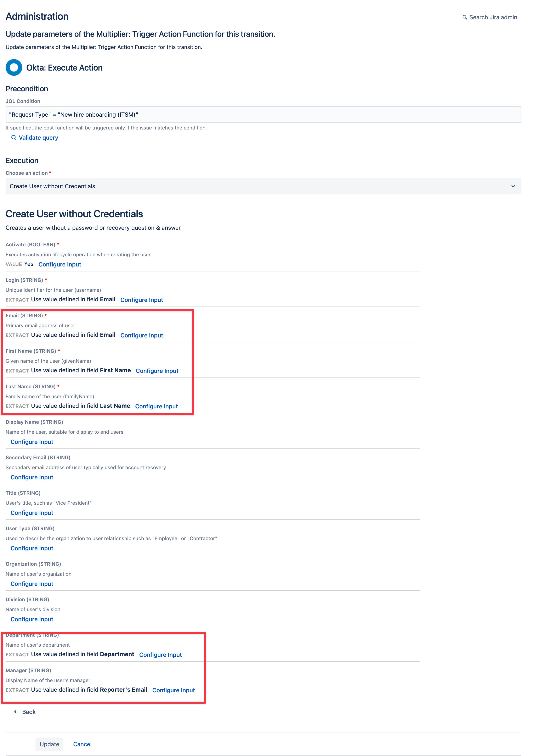Open the Choose an action dropdown
This screenshot has height=756, width=538.
click(263, 186)
